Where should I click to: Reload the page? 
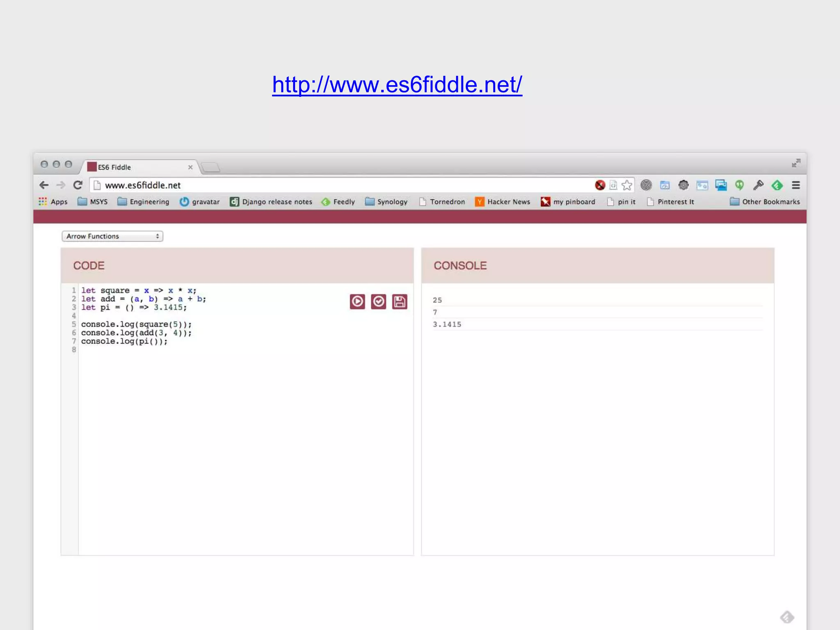click(x=78, y=185)
